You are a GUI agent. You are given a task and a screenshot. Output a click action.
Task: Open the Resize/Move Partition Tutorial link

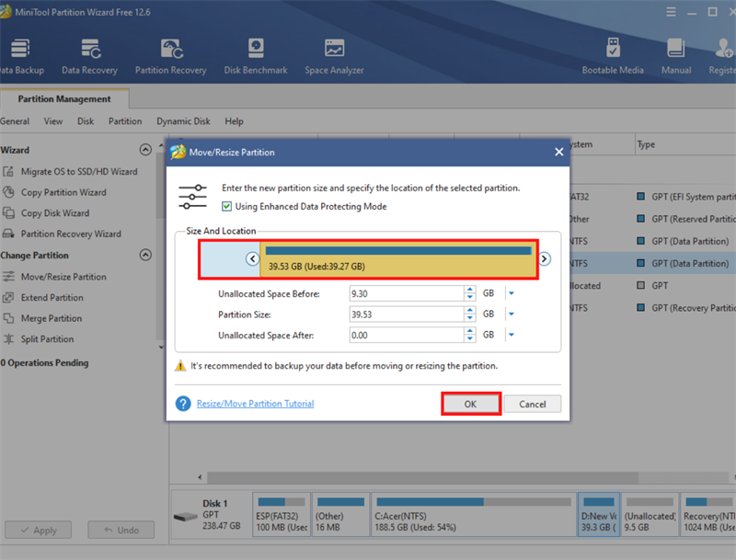(x=255, y=404)
